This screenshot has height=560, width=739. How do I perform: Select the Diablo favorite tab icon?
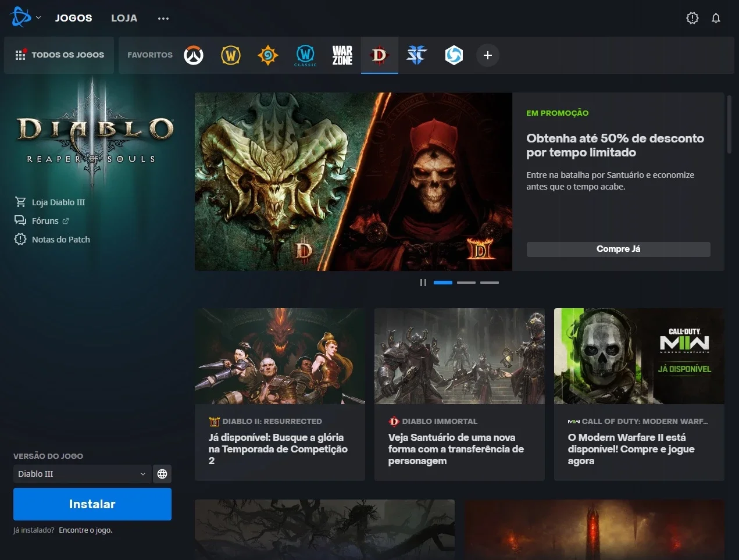tap(380, 55)
